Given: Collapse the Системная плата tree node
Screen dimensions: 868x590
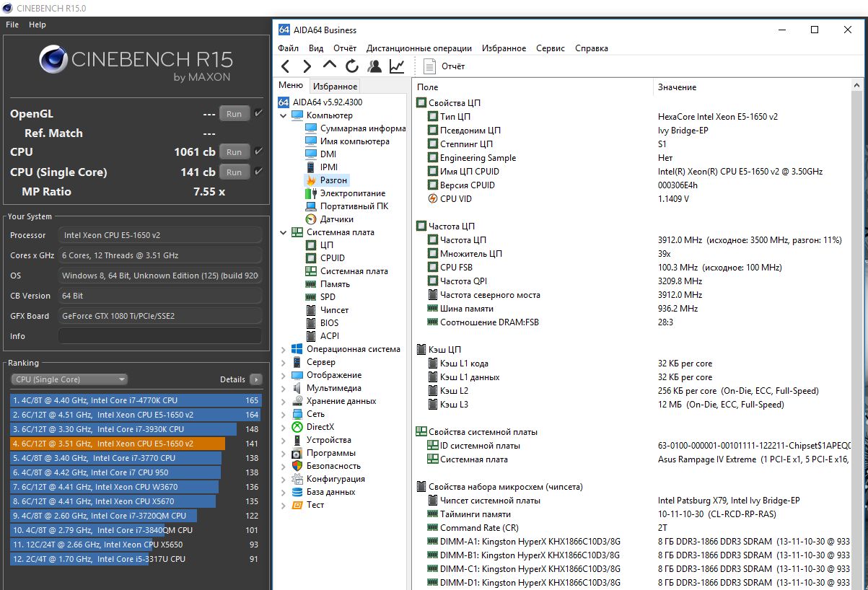Looking at the screenshot, I should [x=283, y=232].
